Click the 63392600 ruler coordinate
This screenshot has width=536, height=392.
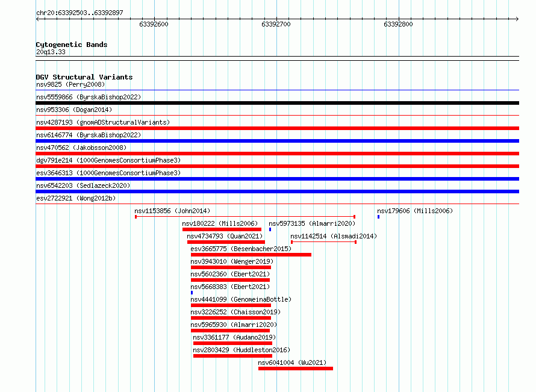pyautogui.click(x=154, y=24)
